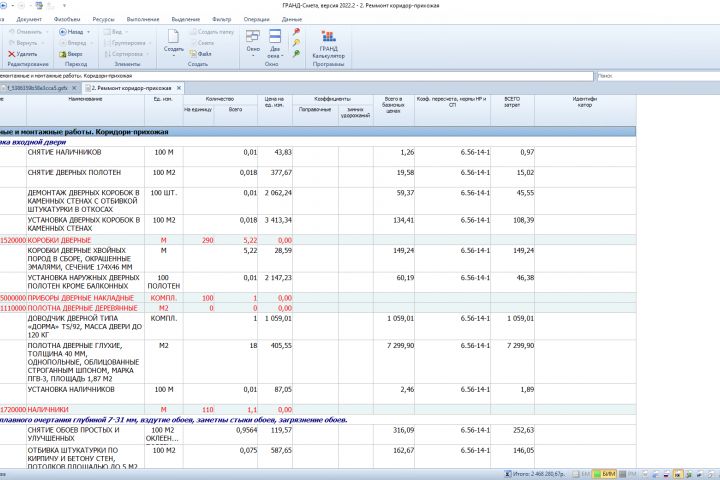Click the red pin bookmark icon
This screenshot has height=480, width=720.
(x=297, y=31)
